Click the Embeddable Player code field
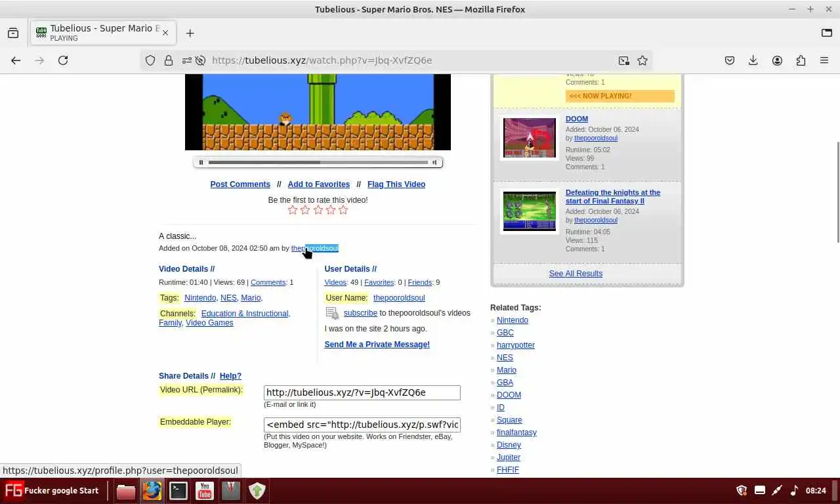Image resolution: width=840 pixels, height=504 pixels. tap(362, 425)
